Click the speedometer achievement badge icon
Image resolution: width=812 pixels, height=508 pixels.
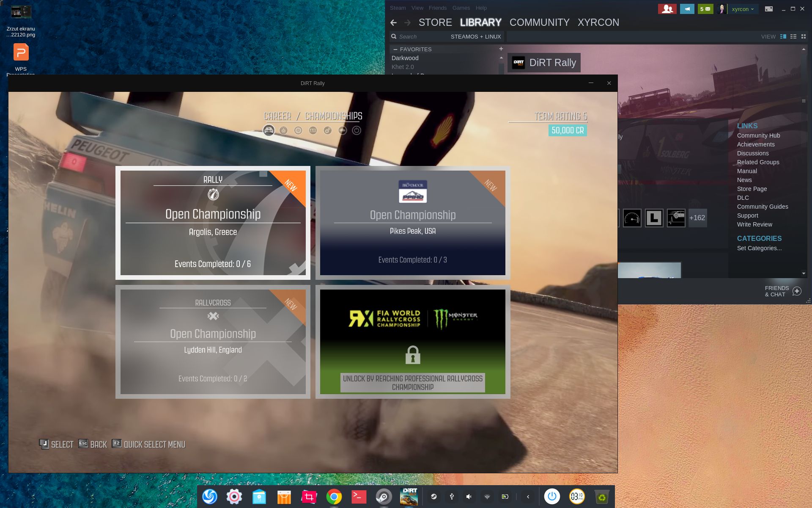[632, 218]
